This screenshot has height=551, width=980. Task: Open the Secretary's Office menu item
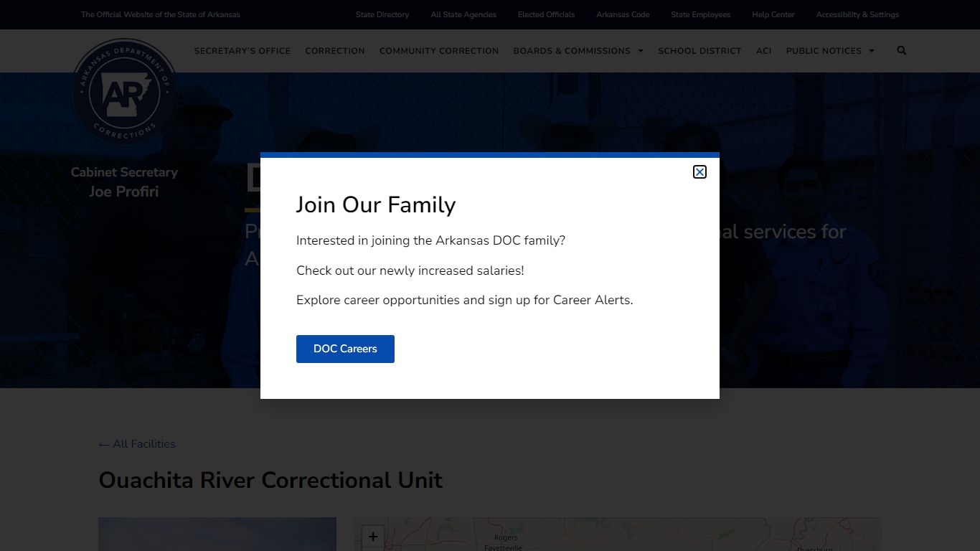pos(242,51)
